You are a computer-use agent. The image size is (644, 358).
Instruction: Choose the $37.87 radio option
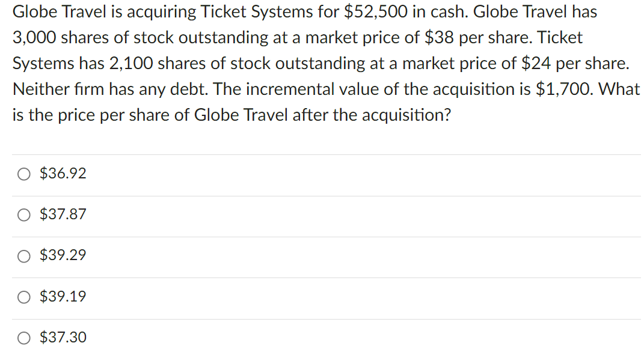[24, 215]
